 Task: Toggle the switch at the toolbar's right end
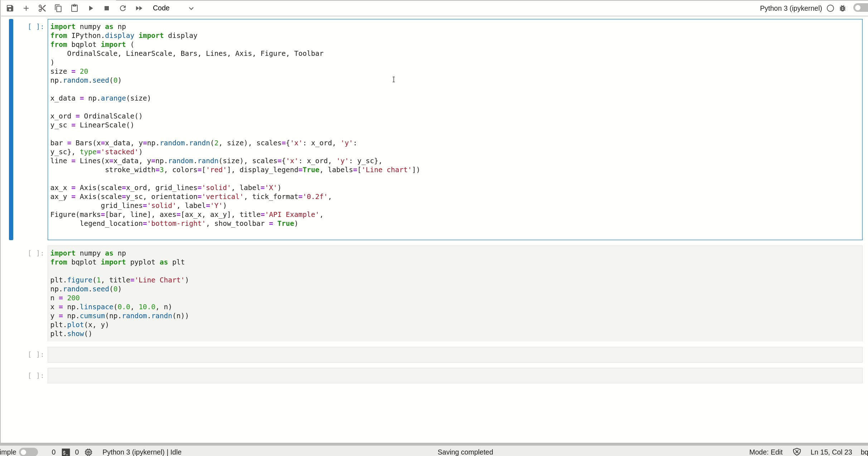coord(860,8)
